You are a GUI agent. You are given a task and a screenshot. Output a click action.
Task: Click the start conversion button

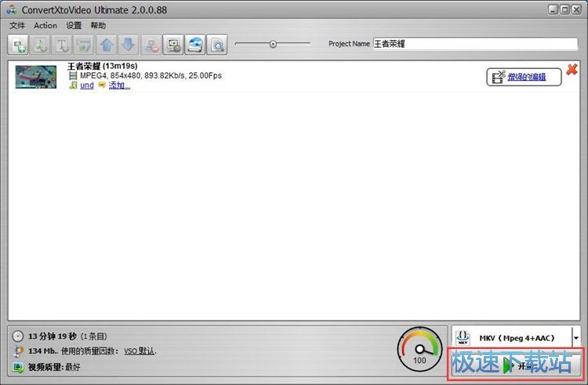(516, 364)
